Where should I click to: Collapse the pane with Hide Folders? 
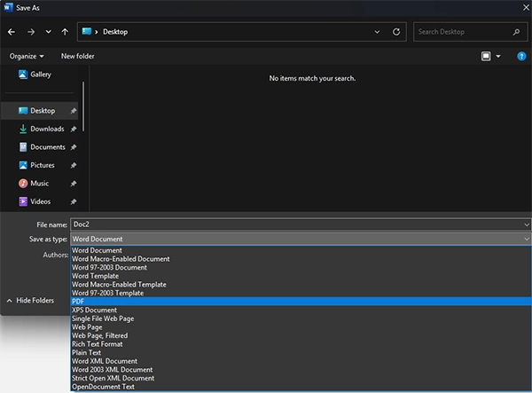coord(30,301)
